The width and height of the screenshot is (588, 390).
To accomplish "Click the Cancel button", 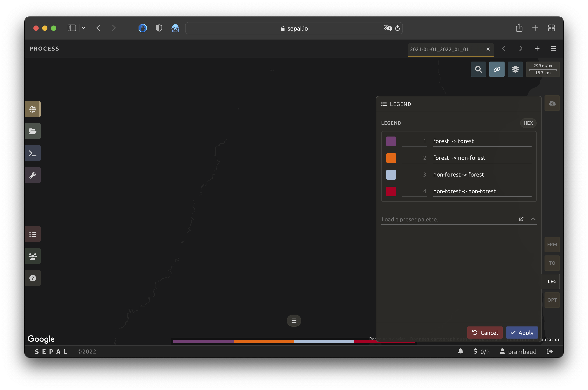I will tap(485, 333).
